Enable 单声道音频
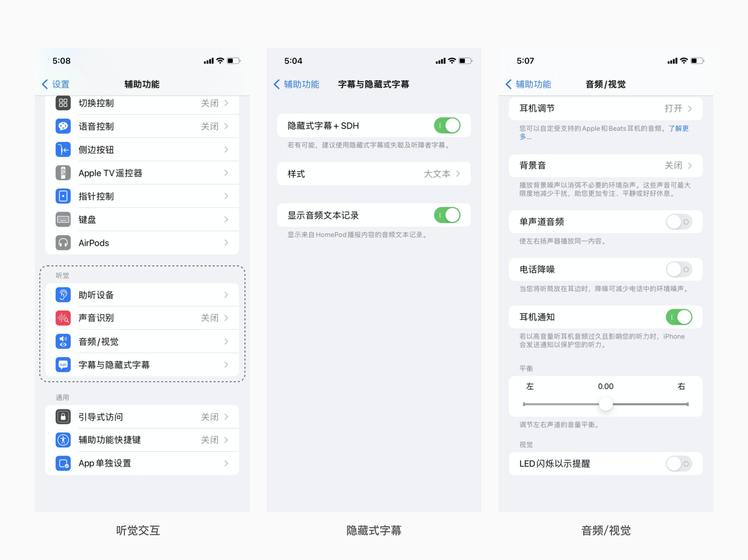The height and width of the screenshot is (560, 748). (678, 222)
